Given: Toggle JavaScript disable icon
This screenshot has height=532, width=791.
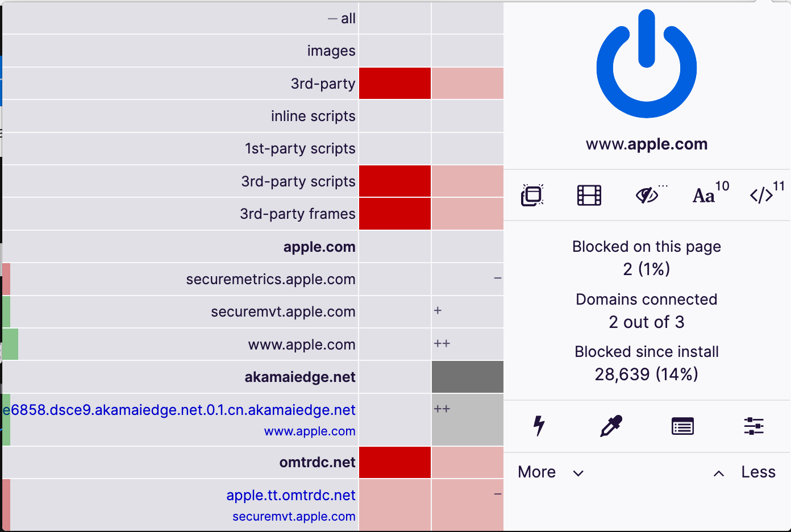Looking at the screenshot, I should (761, 196).
